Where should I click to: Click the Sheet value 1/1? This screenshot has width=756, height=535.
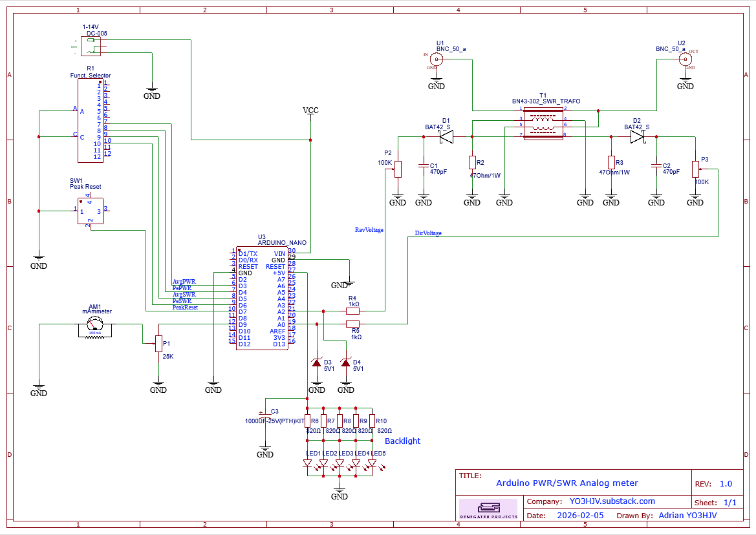[730, 503]
